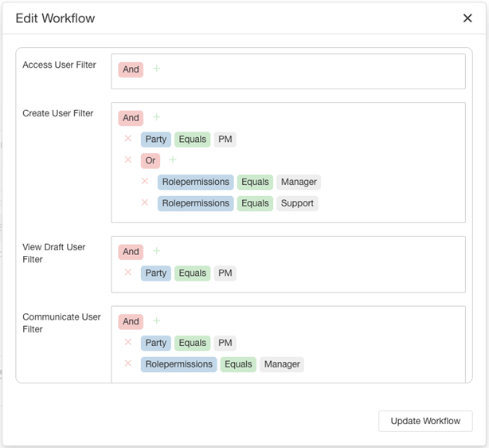Open Rolepermissions field of Manager rule in Or group
Viewport: 489px width, 448px height.
pyautogui.click(x=196, y=182)
